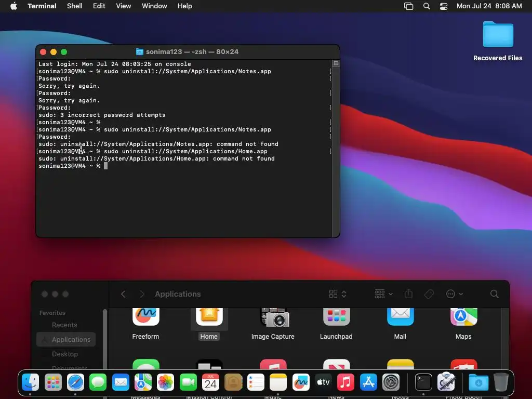Viewport: 532px width, 399px height.
Task: Open Control Center in menu bar
Action: [x=444, y=6]
